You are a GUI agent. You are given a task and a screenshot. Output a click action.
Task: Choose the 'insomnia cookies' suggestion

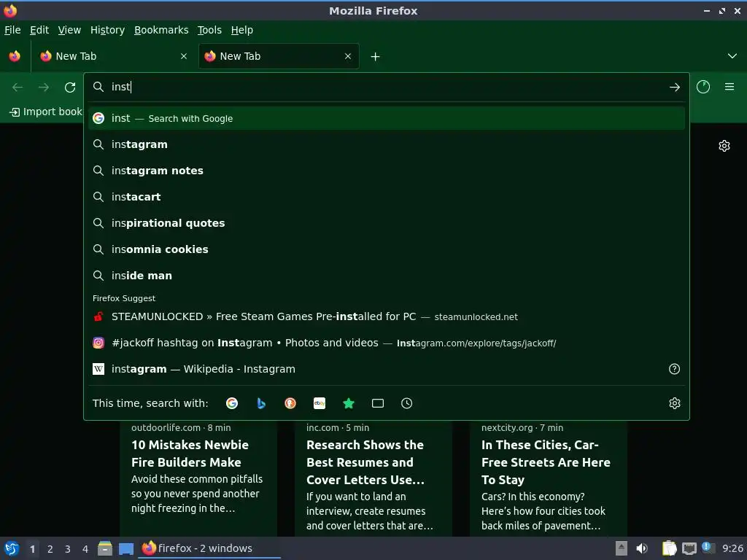coord(387,249)
